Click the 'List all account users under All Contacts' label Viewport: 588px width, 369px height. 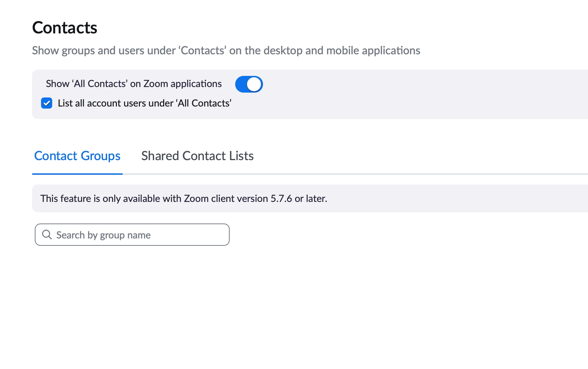[144, 103]
